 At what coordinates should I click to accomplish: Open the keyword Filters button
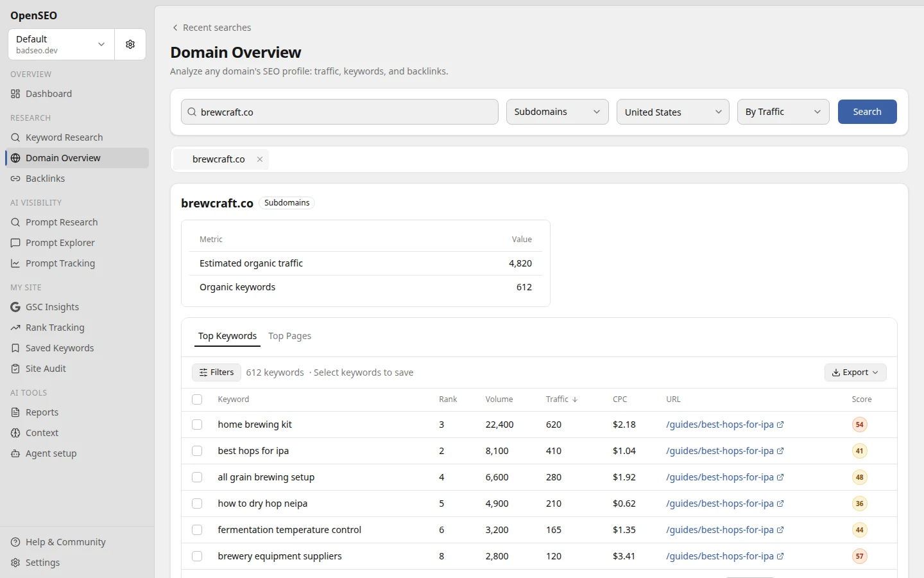pyautogui.click(x=216, y=372)
